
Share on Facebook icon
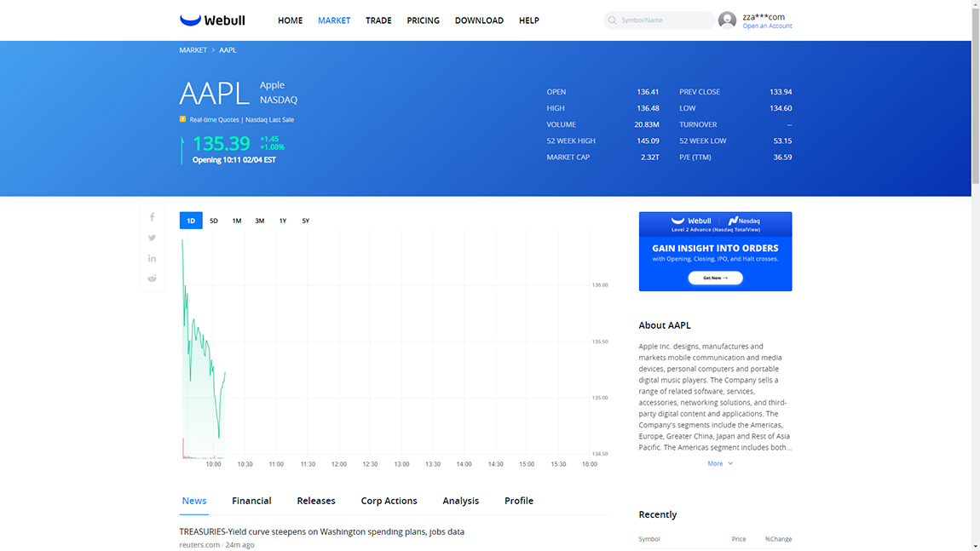pyautogui.click(x=152, y=217)
